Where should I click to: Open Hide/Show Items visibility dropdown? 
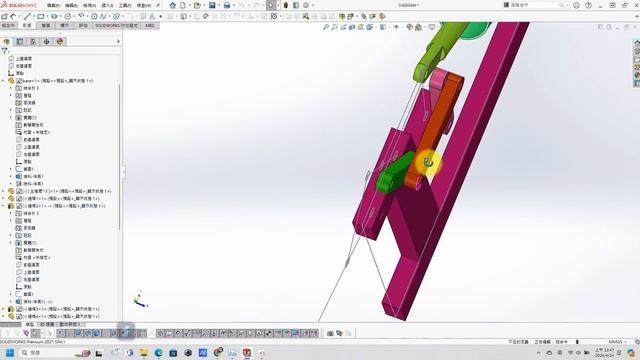(x=396, y=27)
